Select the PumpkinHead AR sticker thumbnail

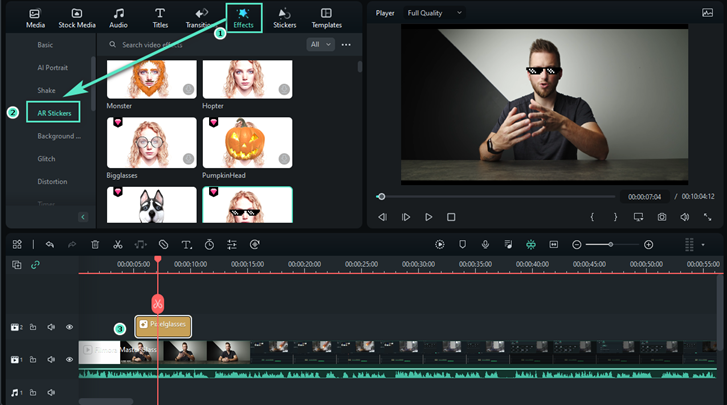click(x=247, y=143)
